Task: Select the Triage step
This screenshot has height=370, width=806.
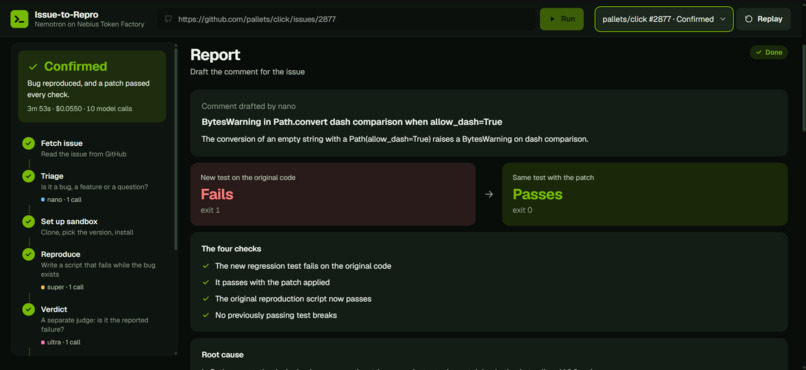Action: [x=93, y=188]
